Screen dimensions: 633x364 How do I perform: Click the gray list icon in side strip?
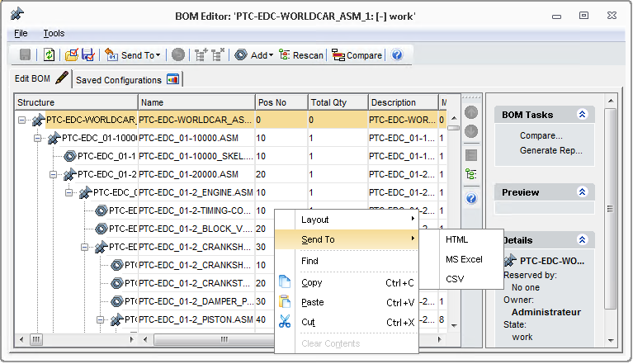pos(471,155)
